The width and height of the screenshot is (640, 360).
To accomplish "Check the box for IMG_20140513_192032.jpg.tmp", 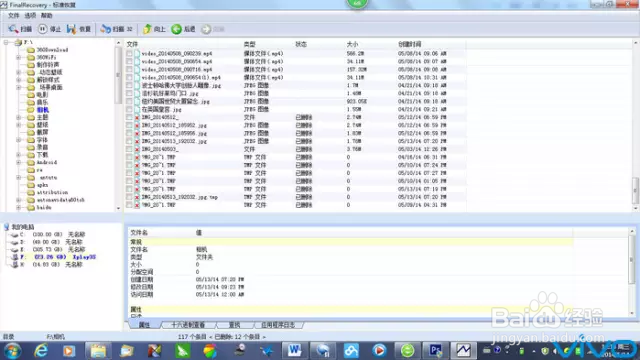I will [x=129, y=197].
